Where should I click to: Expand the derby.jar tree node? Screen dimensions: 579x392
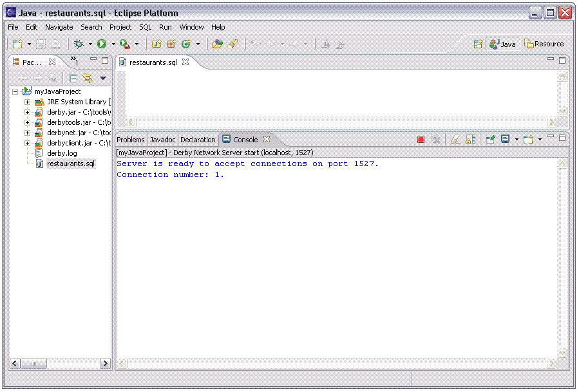click(x=28, y=113)
